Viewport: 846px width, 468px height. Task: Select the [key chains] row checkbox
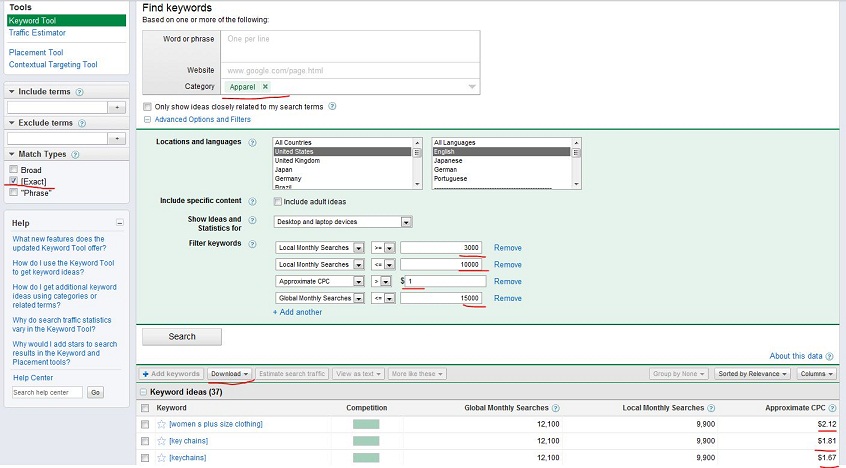[x=145, y=442]
